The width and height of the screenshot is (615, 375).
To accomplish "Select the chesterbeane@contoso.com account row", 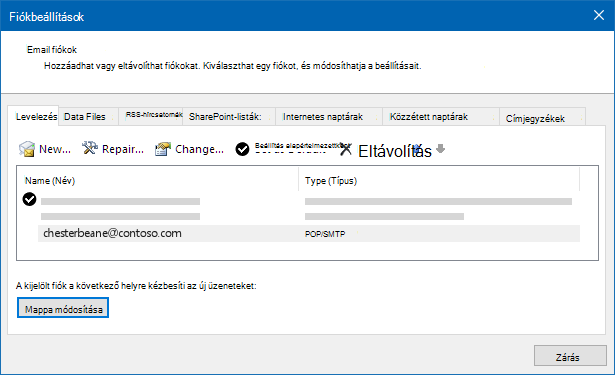I will (x=309, y=233).
